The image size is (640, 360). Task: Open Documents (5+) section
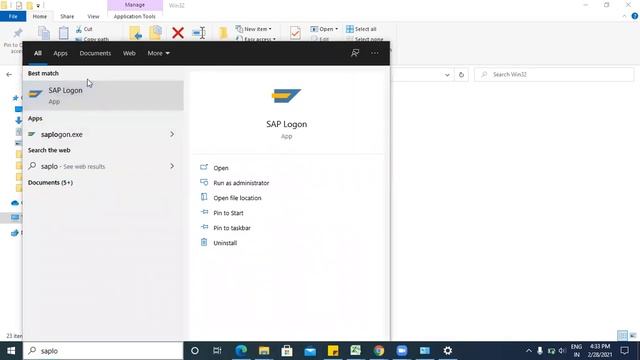50,182
